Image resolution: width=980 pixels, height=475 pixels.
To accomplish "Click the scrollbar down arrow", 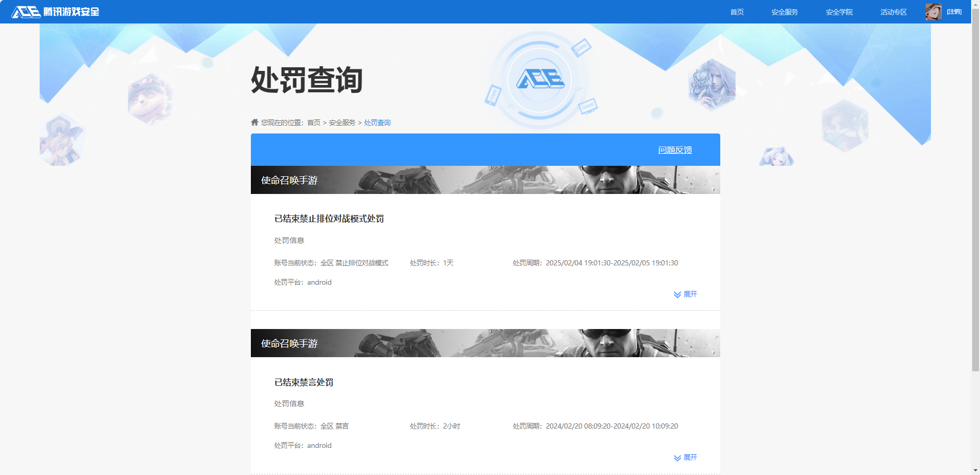I will coord(975,470).
